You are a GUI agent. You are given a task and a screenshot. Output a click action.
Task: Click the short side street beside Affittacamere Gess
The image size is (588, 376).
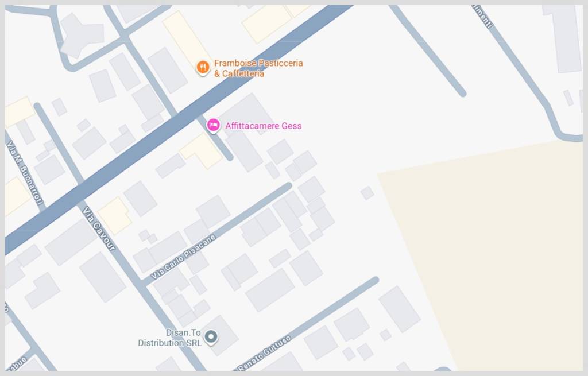pyautogui.click(x=215, y=138)
